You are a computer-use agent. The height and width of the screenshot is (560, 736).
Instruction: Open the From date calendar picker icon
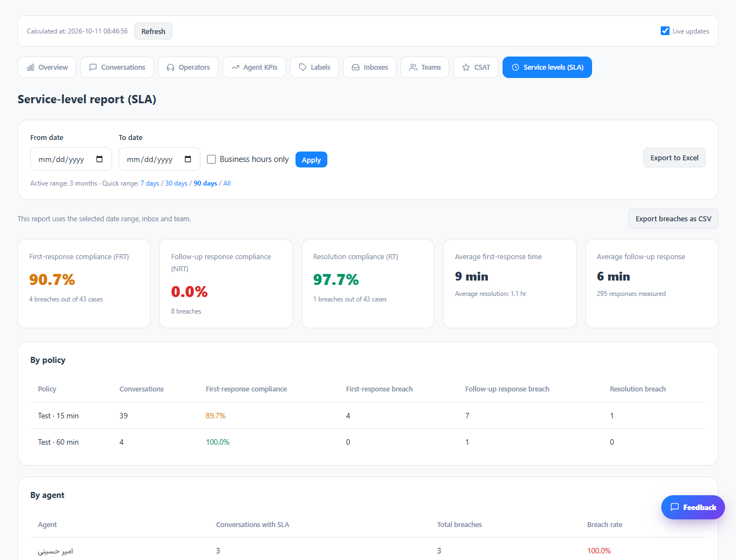tap(99, 159)
